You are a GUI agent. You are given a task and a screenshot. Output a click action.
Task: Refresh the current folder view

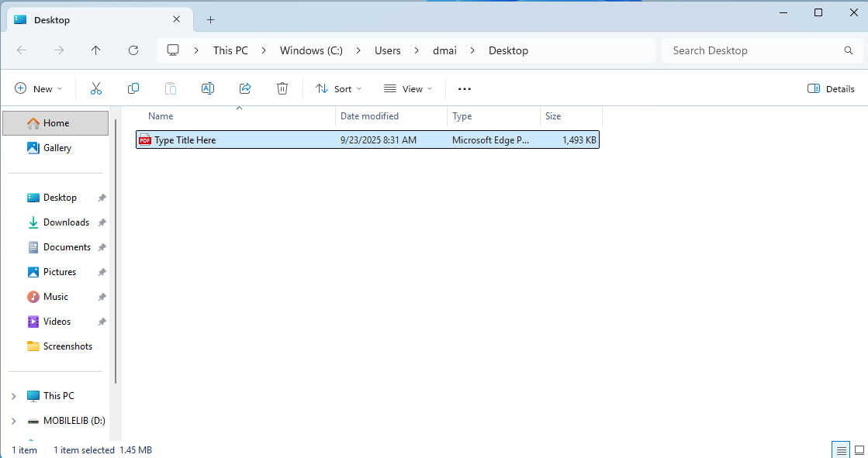(133, 50)
